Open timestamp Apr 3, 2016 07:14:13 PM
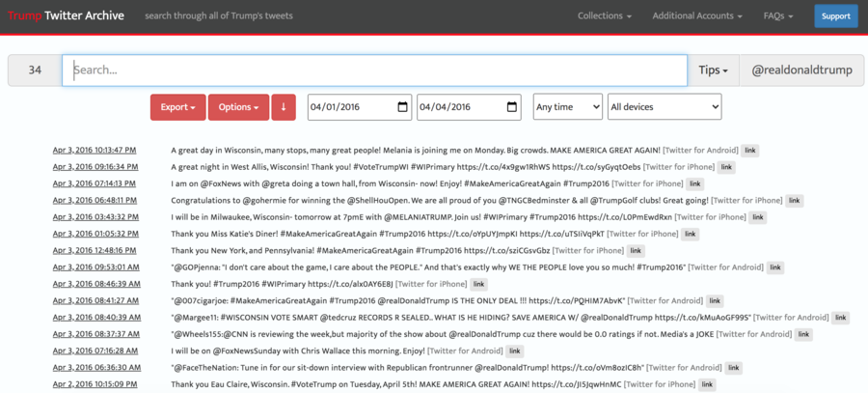868x393 pixels. click(x=95, y=183)
